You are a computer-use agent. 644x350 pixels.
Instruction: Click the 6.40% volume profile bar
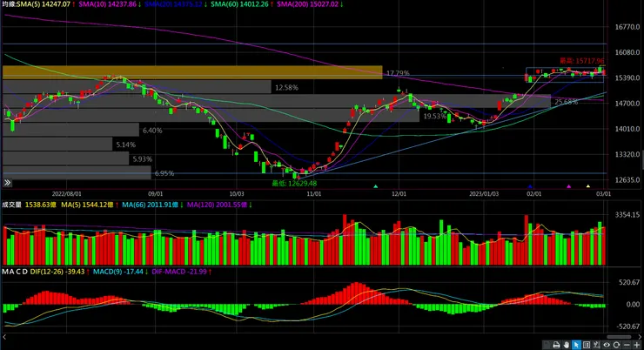tap(70, 130)
